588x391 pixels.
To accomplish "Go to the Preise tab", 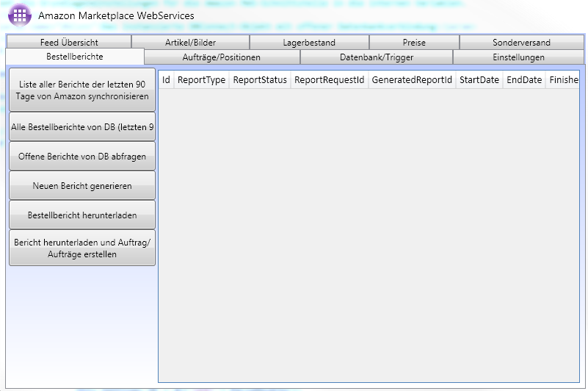I will (414, 43).
